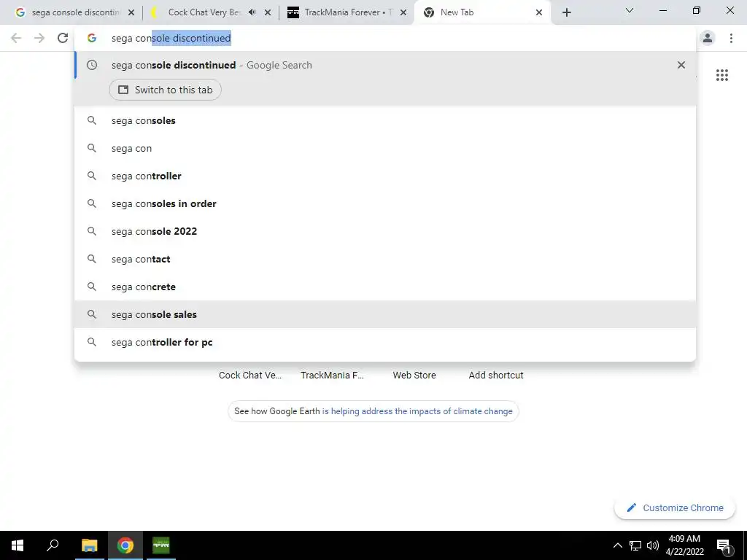The image size is (747, 560).
Task: Click Add shortcut
Action: tap(496, 376)
